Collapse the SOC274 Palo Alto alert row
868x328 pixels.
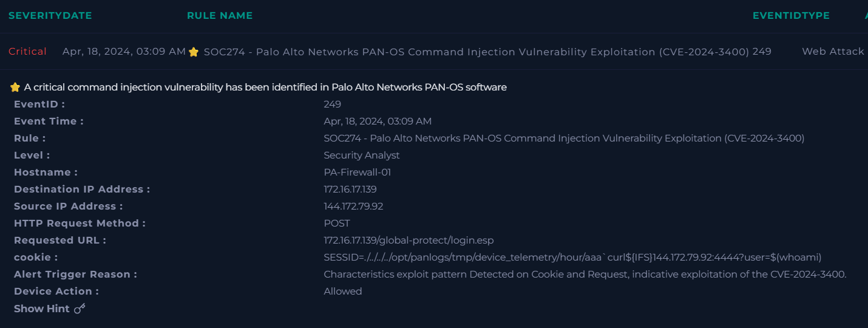[434, 52]
